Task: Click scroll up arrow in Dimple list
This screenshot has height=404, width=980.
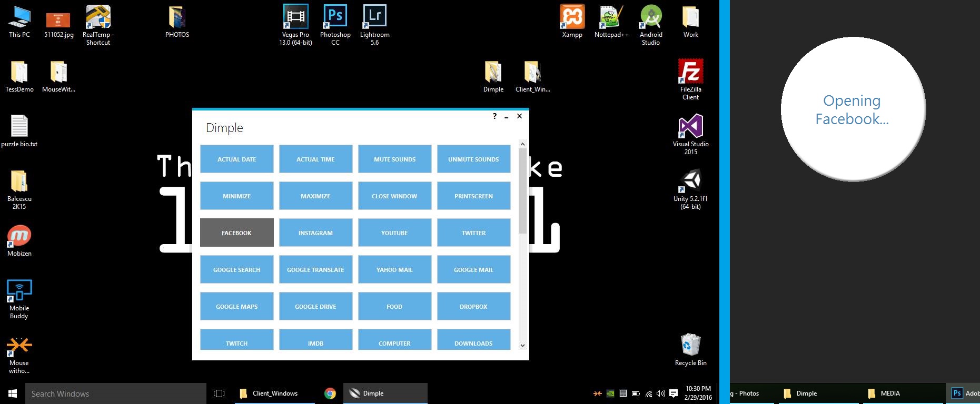Action: (522, 144)
